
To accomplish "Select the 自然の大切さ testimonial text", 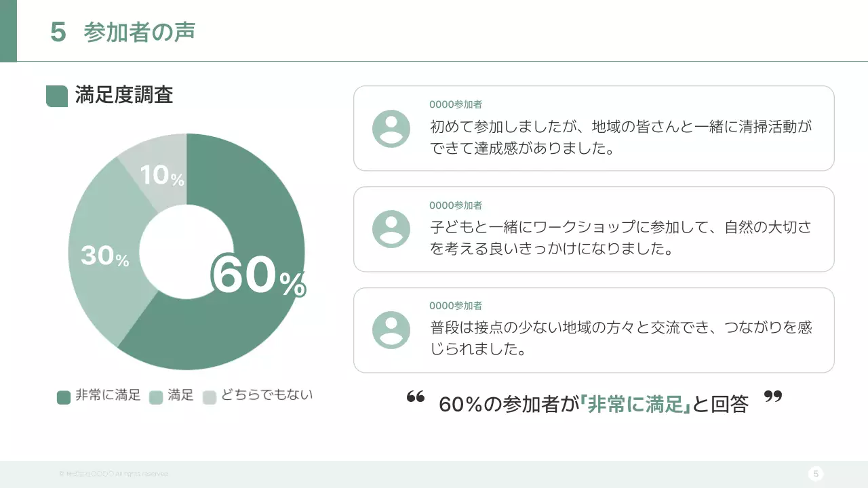I will pyautogui.click(x=620, y=237).
